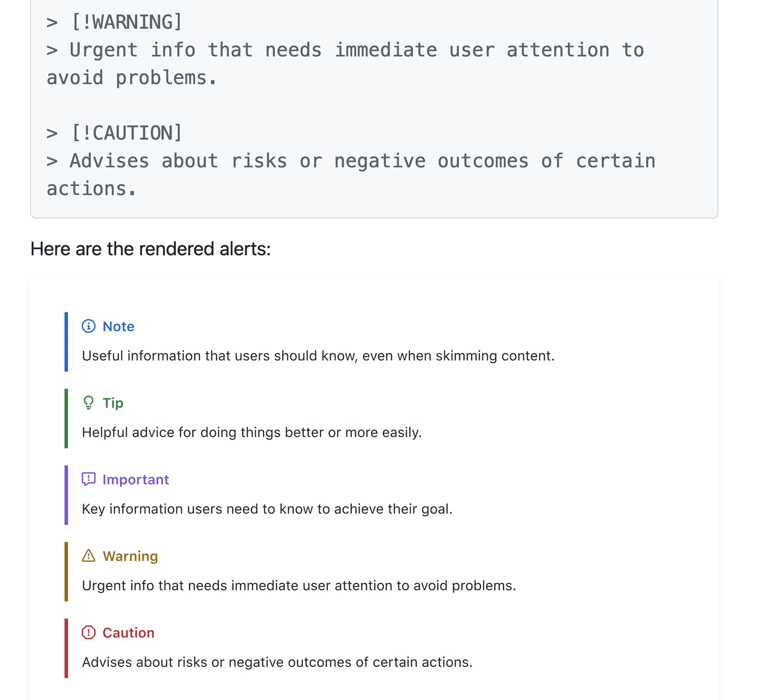Click the blue "Note" alert title
The width and height of the screenshot is (759, 700).
[119, 327]
